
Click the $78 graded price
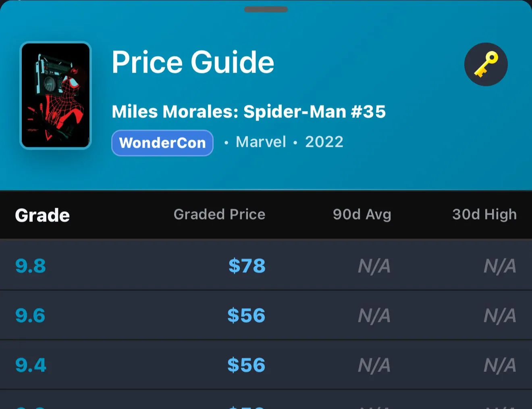point(247,266)
